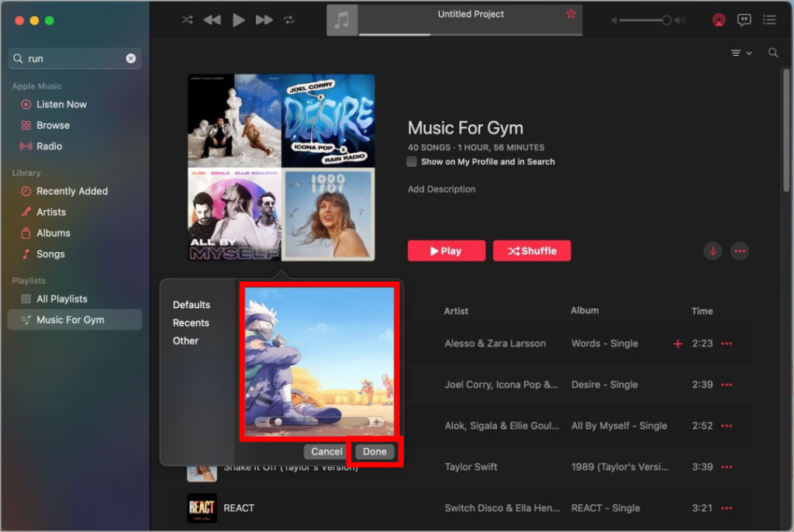Open ellipsis menu for Desire track
Viewport: 794px width, 532px height.
pyautogui.click(x=727, y=385)
